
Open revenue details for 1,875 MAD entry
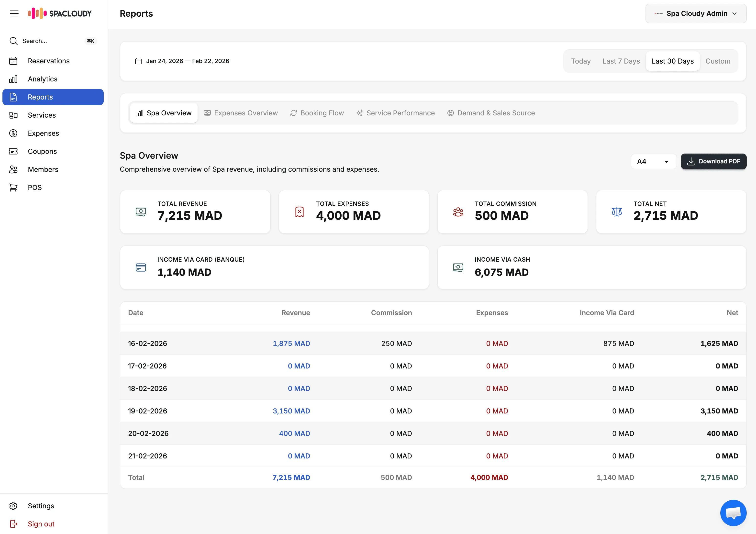tap(291, 343)
